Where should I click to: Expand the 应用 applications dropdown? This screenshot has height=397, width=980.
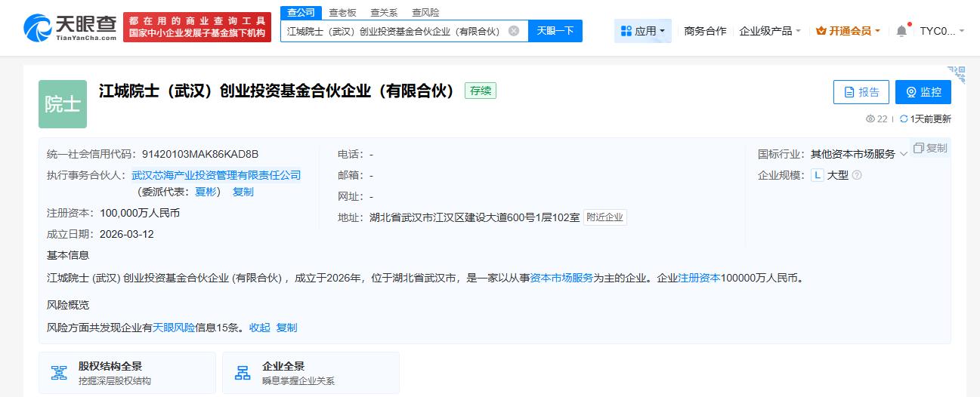click(x=642, y=31)
